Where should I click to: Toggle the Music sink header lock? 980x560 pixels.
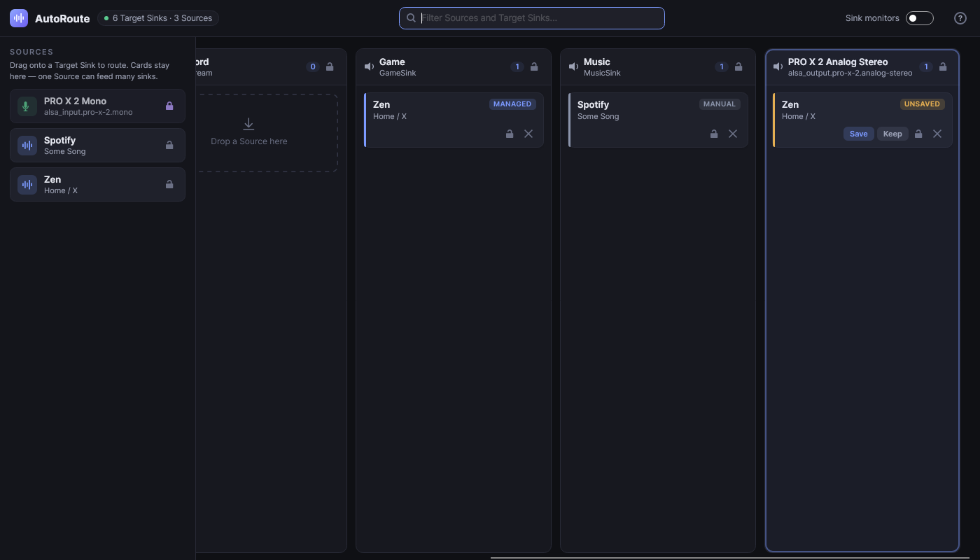pos(738,67)
